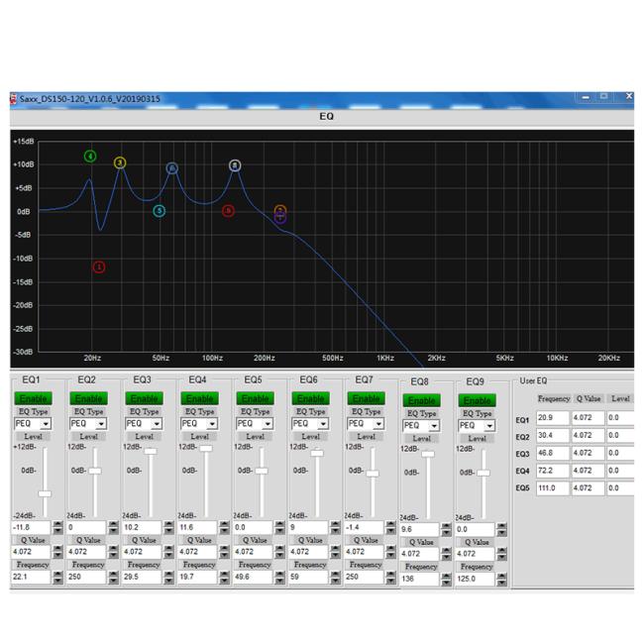Click the EQ3 level stepper arrows
Screen dimensions: 644x644
pos(168,528)
